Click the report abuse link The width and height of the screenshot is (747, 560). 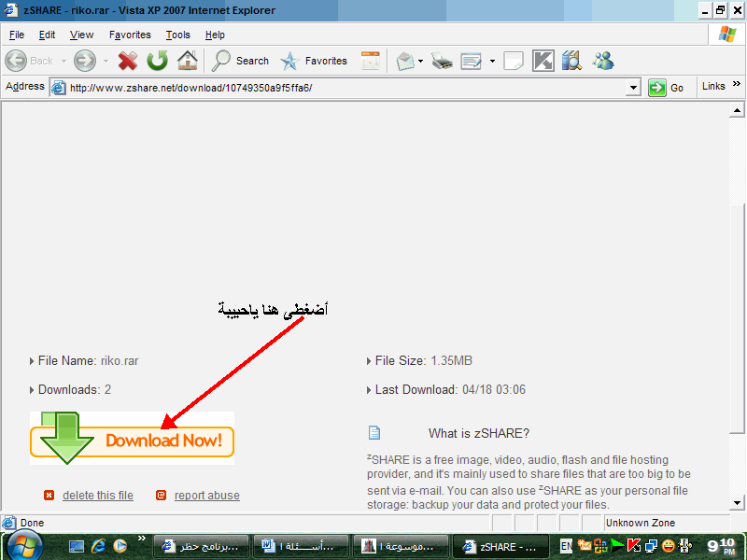click(x=207, y=496)
